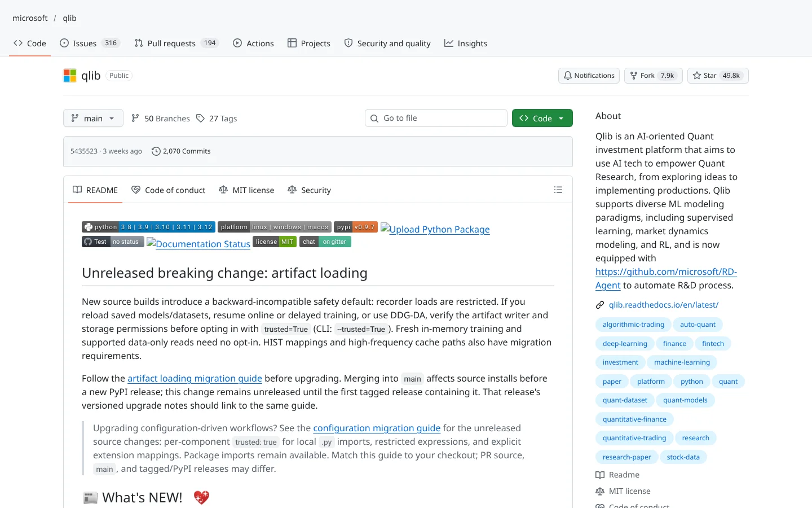Open the RD-Agent GitHub link
The image size is (812, 508).
click(x=666, y=278)
